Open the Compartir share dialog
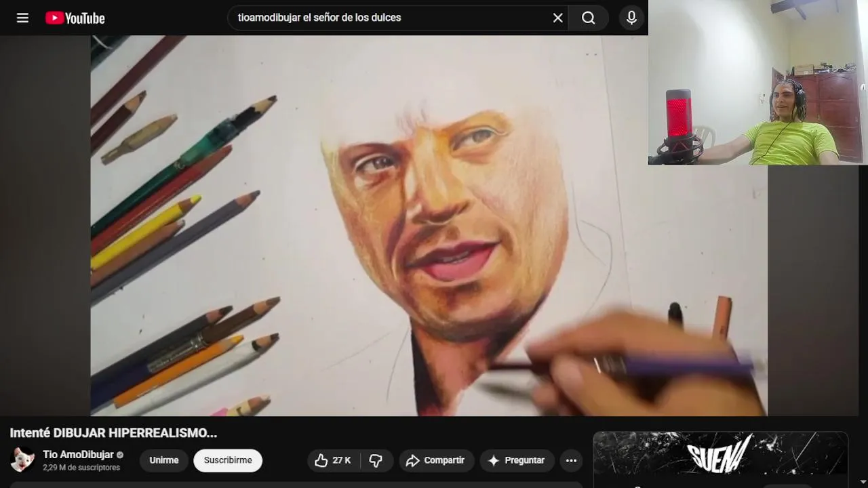 [x=435, y=460]
